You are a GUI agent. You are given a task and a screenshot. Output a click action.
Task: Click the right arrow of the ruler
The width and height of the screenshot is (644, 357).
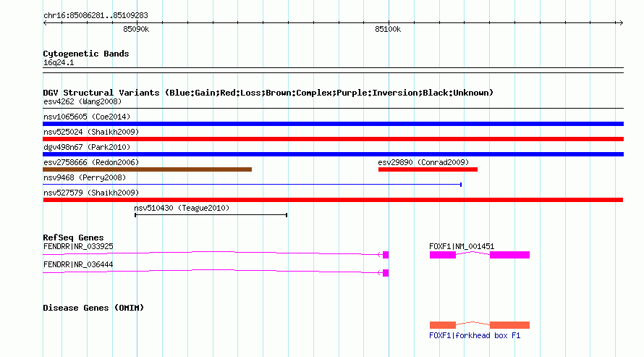pyautogui.click(x=621, y=22)
